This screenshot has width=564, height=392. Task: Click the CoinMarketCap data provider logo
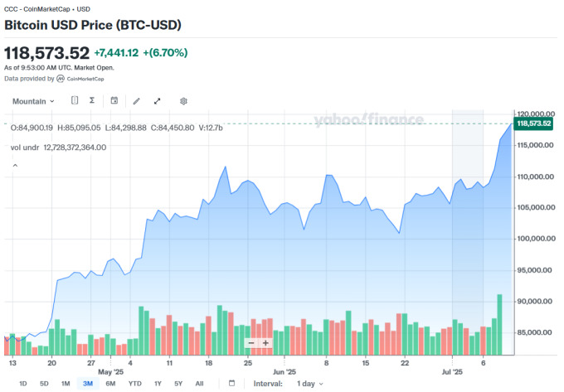pyautogui.click(x=80, y=79)
